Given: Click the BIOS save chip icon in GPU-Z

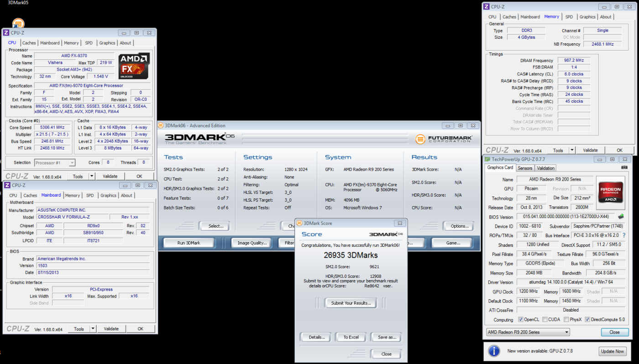Looking at the screenshot, I should 621,217.
